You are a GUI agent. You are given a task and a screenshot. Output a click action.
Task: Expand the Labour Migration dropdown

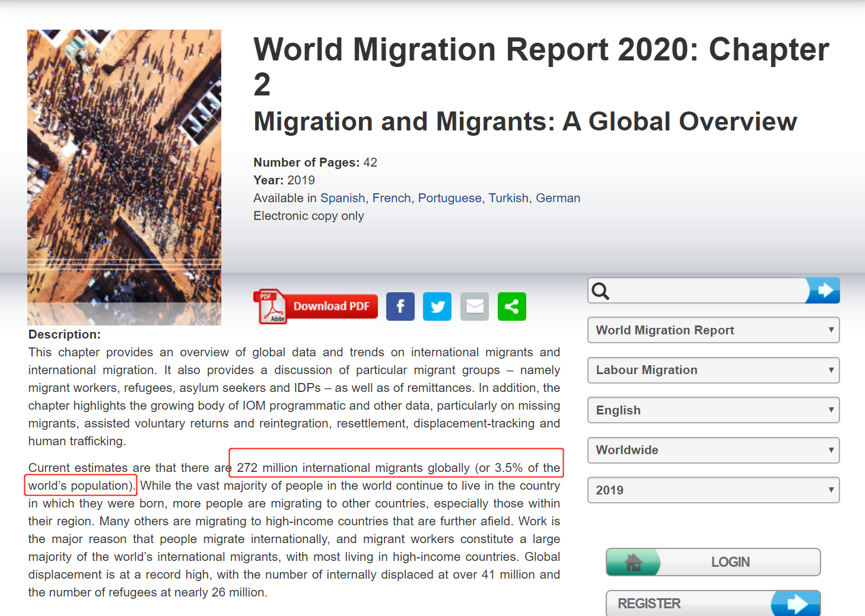coord(713,370)
